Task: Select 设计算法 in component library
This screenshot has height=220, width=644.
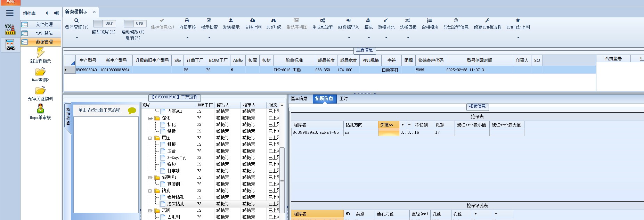Action: (x=41, y=33)
